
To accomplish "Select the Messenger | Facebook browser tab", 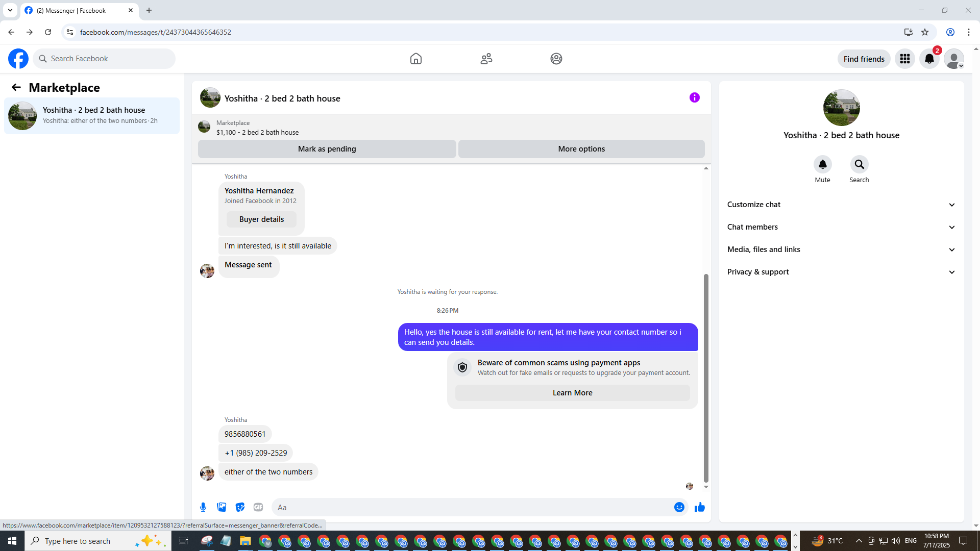I will click(79, 11).
